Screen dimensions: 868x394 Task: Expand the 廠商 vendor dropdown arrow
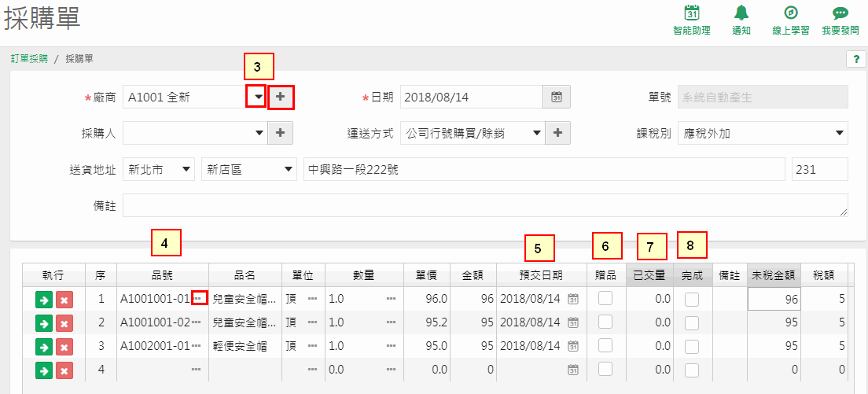257,97
